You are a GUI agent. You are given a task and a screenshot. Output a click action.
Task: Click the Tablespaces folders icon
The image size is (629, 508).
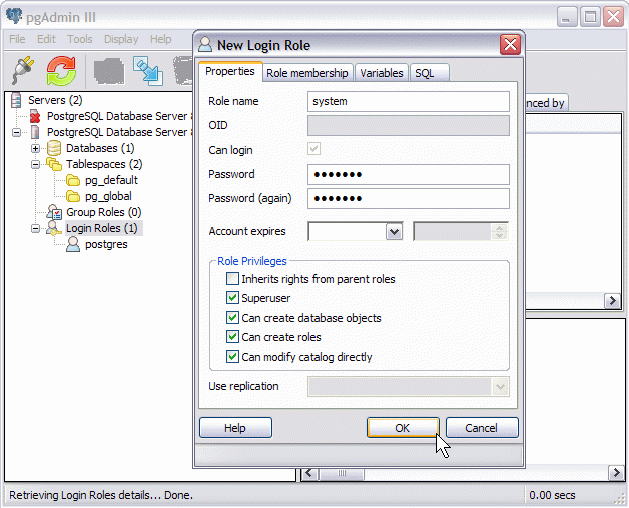[x=54, y=164]
